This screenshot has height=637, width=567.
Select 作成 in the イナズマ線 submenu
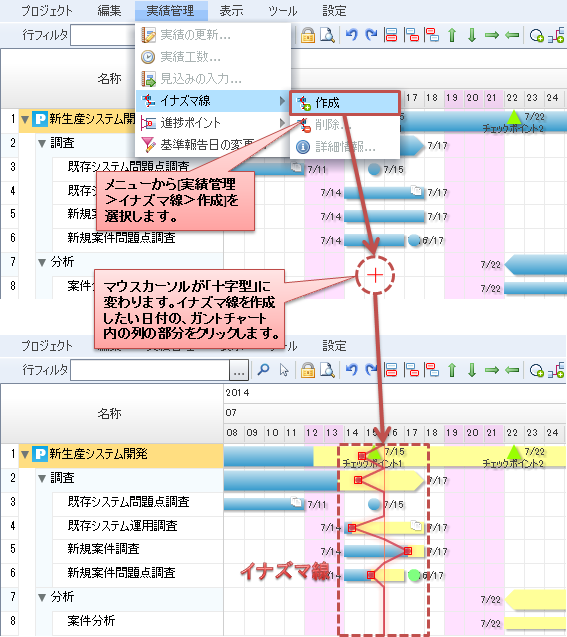point(345,103)
